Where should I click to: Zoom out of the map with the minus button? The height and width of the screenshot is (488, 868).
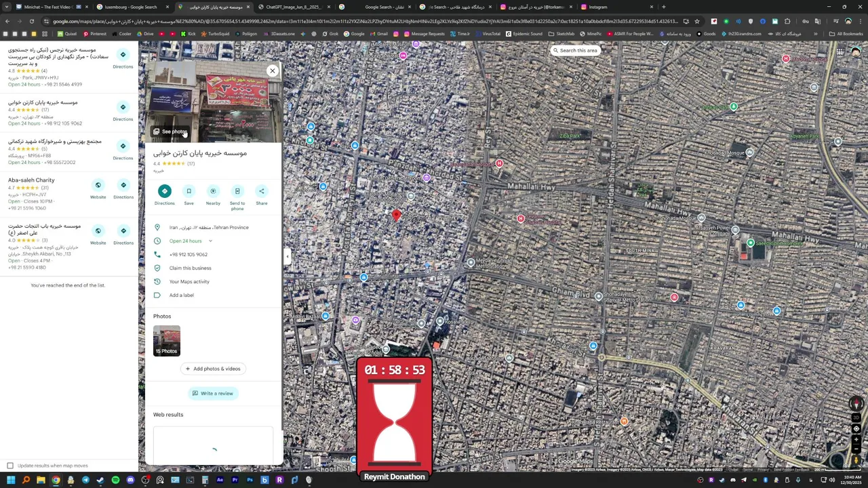point(856,449)
